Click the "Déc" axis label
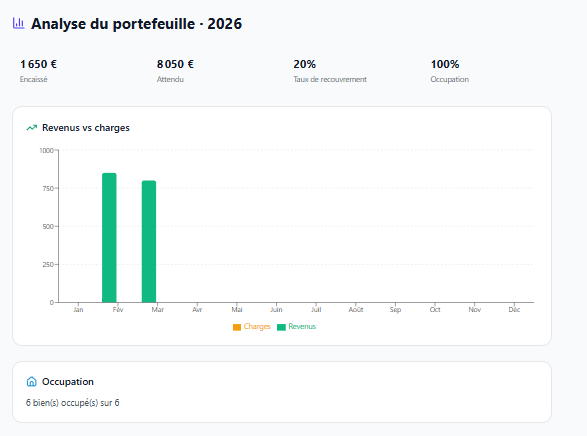Screen dimensions: 587x436 [x=514, y=310]
